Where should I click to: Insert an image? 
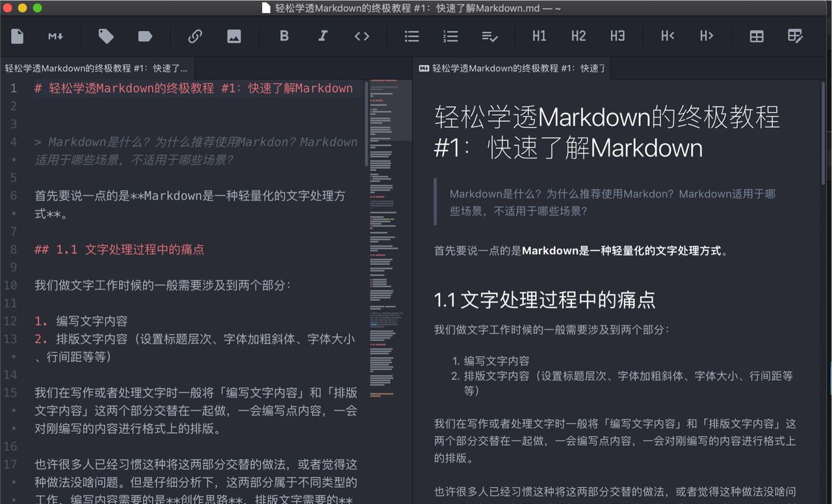tap(234, 36)
